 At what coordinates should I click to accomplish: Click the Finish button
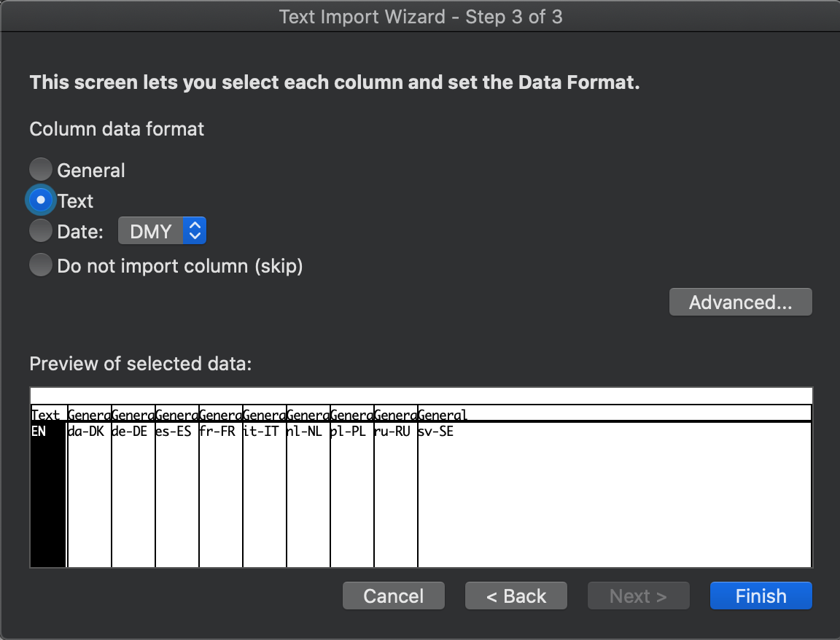(x=761, y=596)
